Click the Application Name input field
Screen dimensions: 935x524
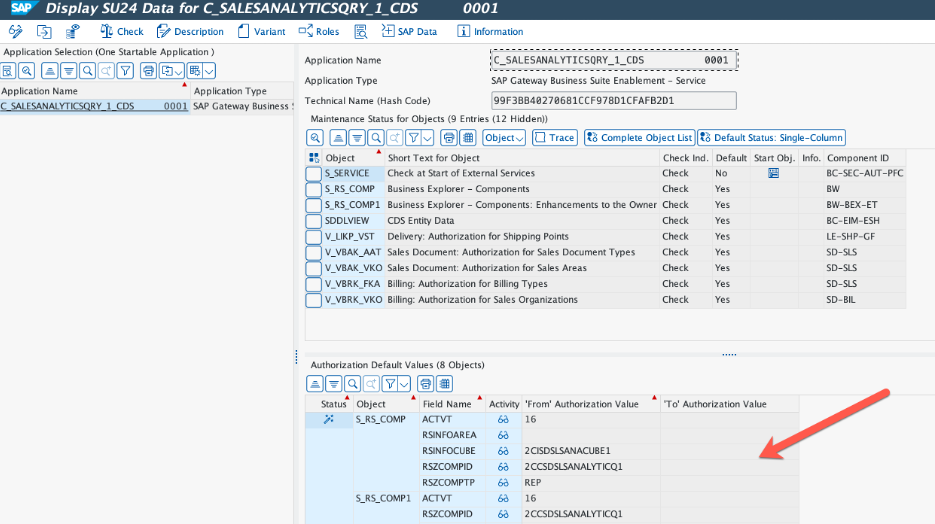click(x=614, y=61)
